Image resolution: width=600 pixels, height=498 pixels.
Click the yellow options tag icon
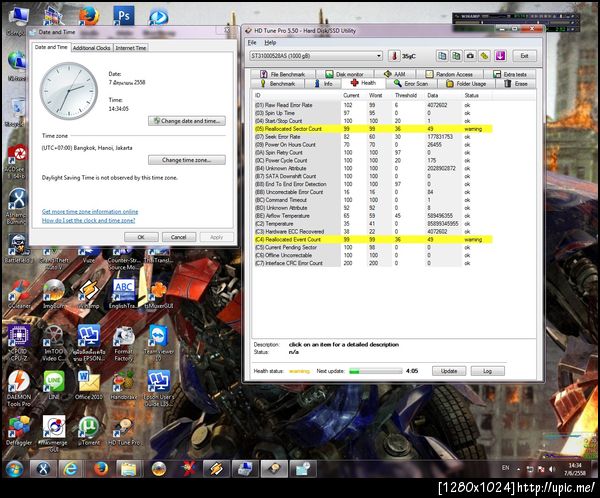(x=484, y=56)
